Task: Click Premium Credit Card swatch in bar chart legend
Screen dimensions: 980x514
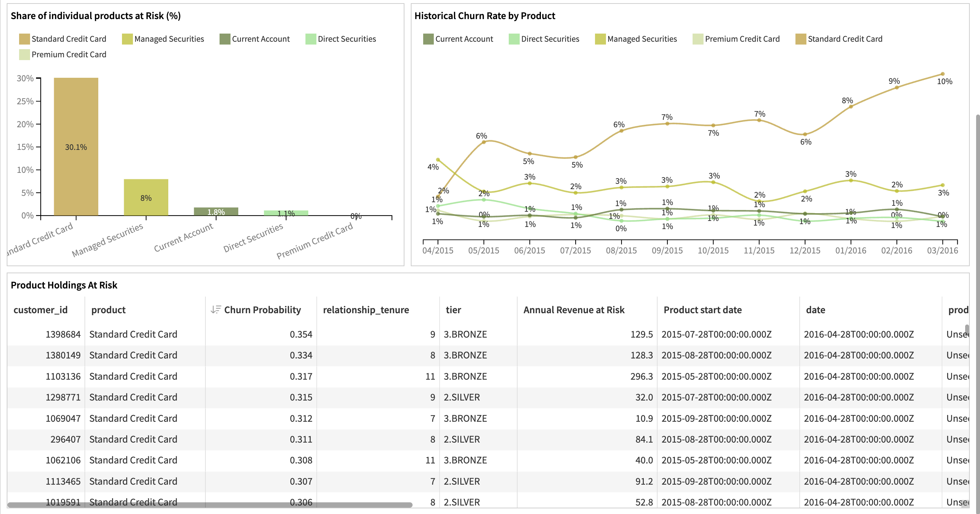Action: 24,54
